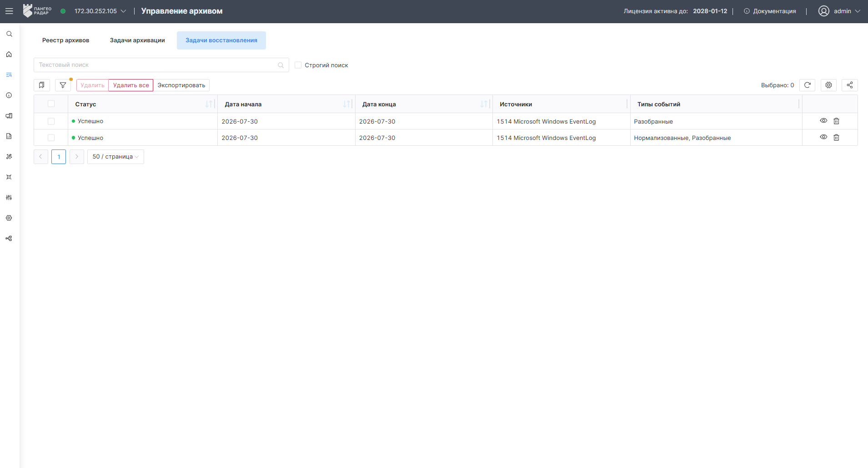Switch to Реестр архивов tab
Image resolution: width=868 pixels, height=468 pixels.
[66, 40]
